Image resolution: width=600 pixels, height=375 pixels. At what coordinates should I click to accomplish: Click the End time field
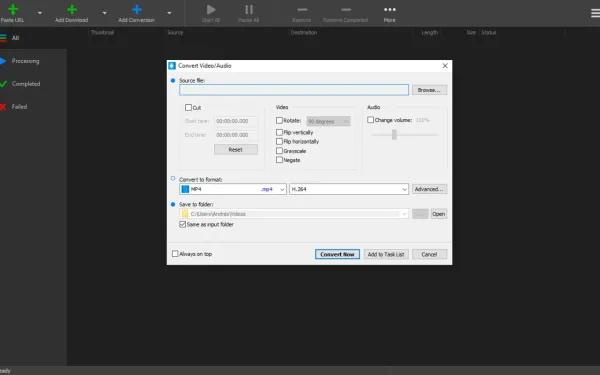pyautogui.click(x=236, y=135)
